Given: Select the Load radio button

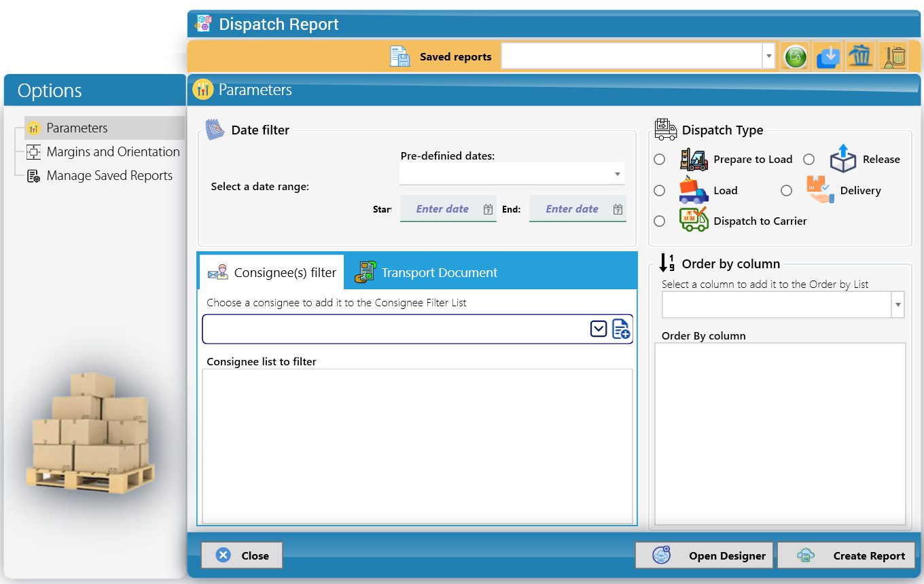Looking at the screenshot, I should [659, 191].
